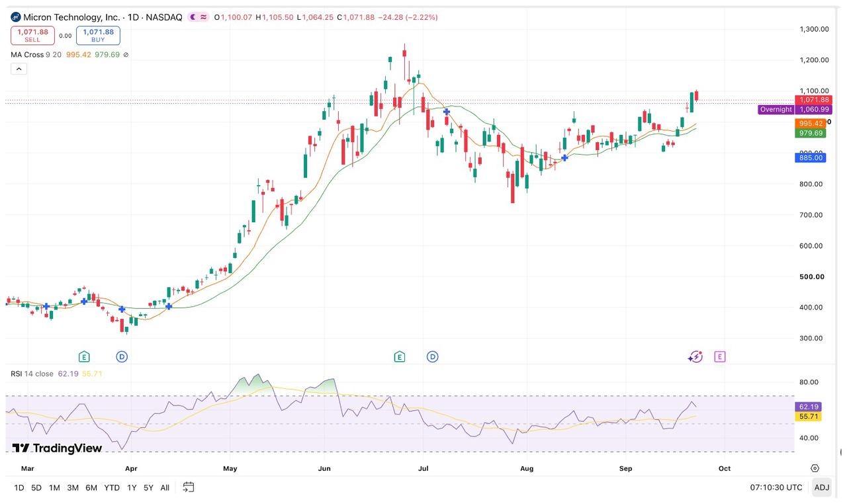Click the purple 62.19 RSI value label
This screenshot has width=847, height=504.
[809, 407]
